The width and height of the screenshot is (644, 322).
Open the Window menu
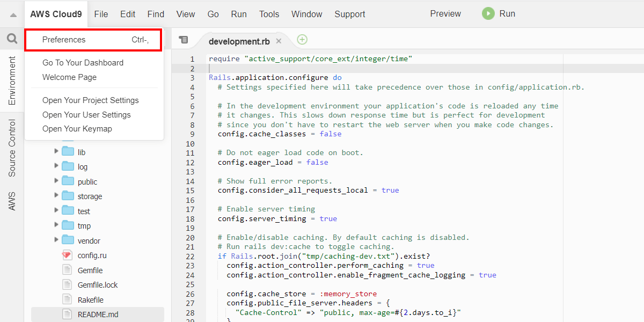click(x=307, y=14)
